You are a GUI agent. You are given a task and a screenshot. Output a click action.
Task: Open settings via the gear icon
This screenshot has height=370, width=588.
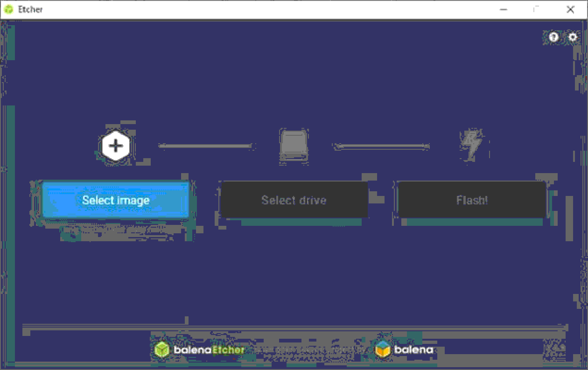[573, 37]
